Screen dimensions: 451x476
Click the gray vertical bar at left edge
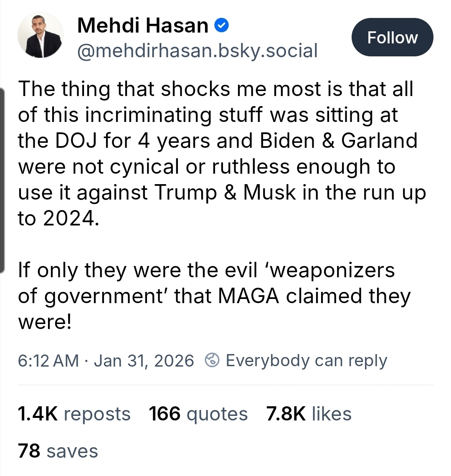coord(2,180)
